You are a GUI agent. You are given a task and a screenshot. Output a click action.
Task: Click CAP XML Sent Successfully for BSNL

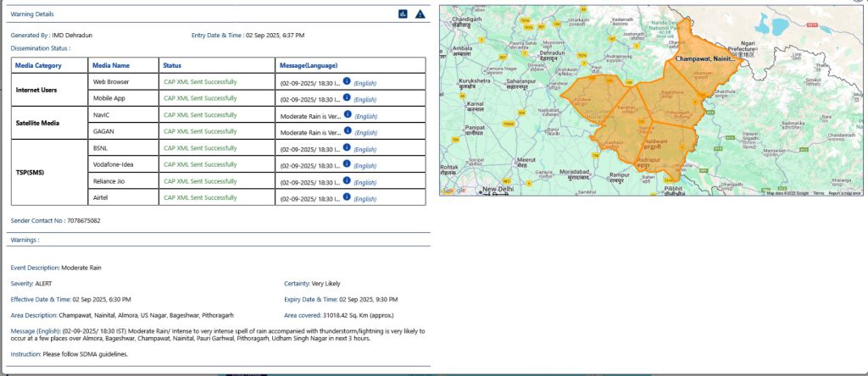[200, 147]
